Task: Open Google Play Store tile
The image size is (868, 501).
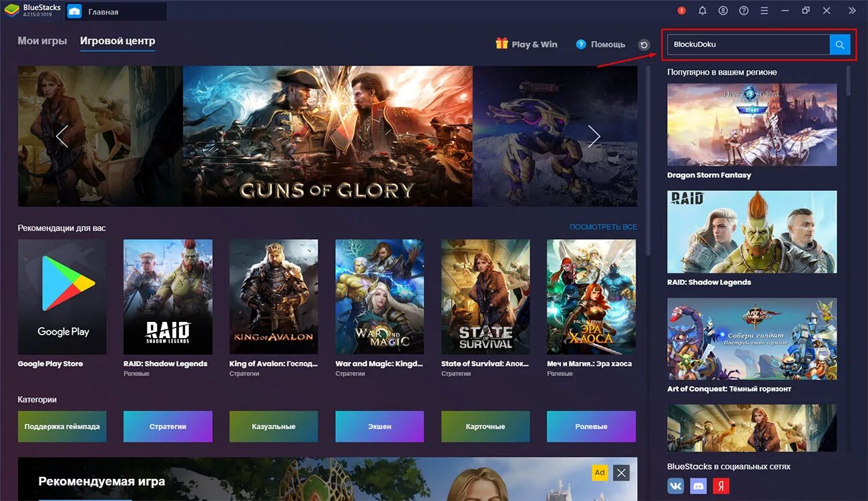Action: coord(62,297)
